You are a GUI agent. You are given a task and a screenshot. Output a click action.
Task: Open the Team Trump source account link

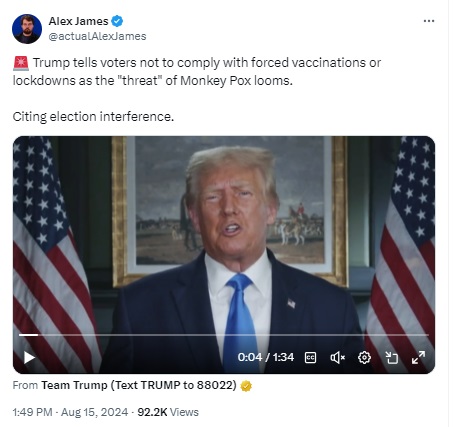(x=139, y=385)
